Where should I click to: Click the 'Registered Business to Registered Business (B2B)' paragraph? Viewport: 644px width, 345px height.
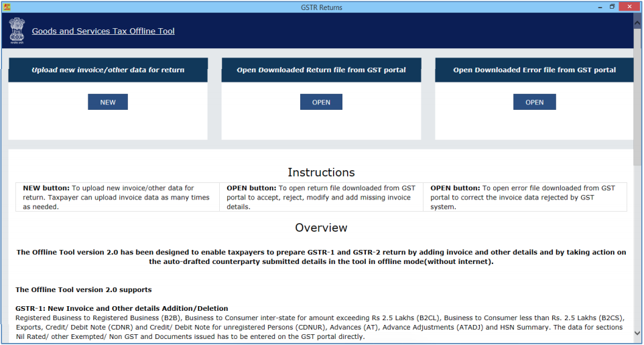coord(320,328)
